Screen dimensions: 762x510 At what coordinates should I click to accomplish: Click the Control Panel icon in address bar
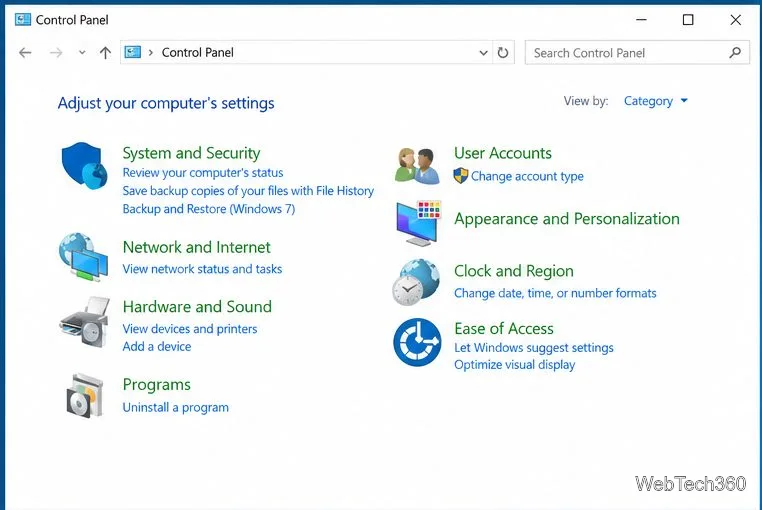133,52
